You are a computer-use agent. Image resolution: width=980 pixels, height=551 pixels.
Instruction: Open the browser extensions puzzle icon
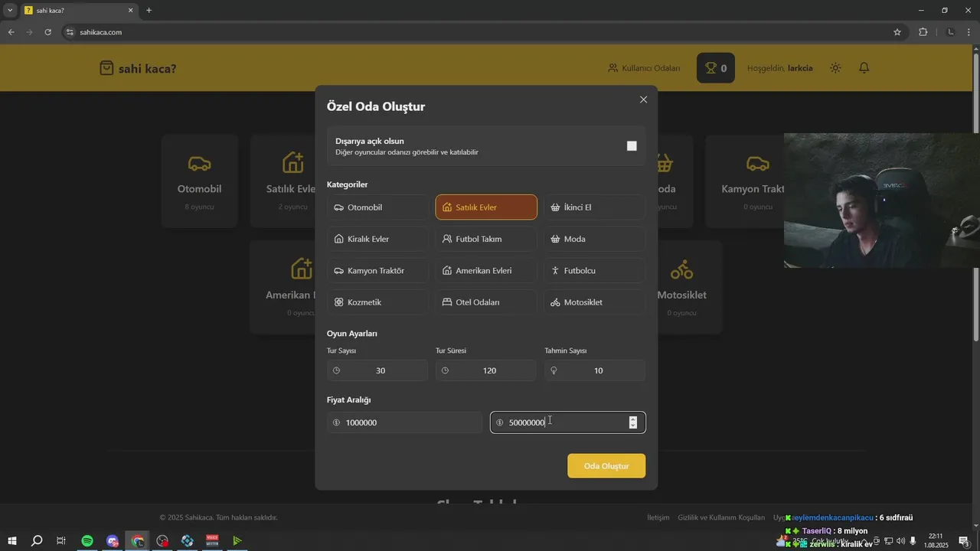tap(923, 32)
